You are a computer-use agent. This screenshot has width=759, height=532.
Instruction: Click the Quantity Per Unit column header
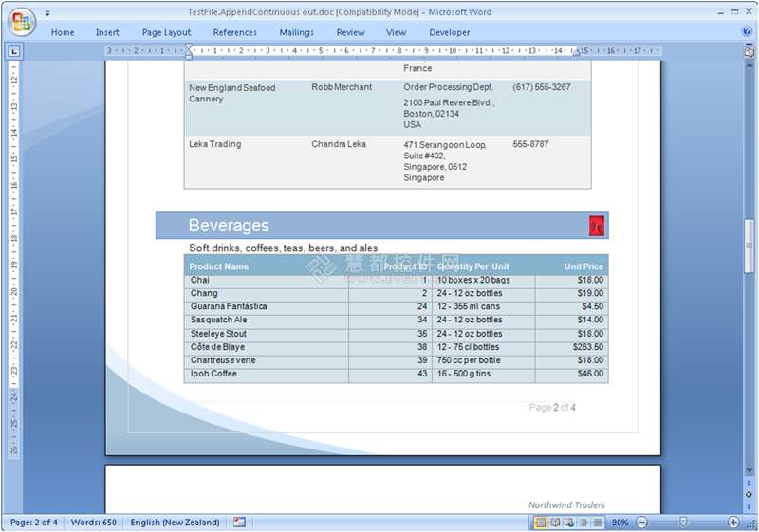click(x=472, y=266)
